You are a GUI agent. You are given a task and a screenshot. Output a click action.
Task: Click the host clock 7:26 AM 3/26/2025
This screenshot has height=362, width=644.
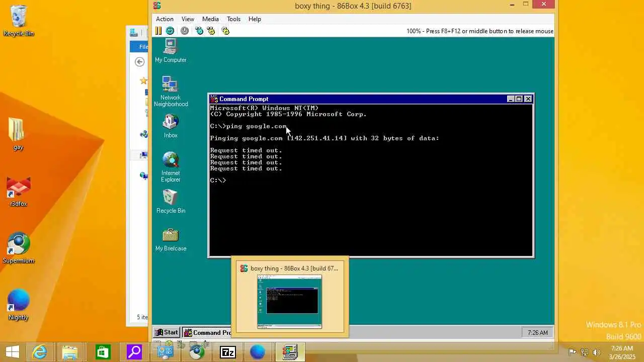622,352
